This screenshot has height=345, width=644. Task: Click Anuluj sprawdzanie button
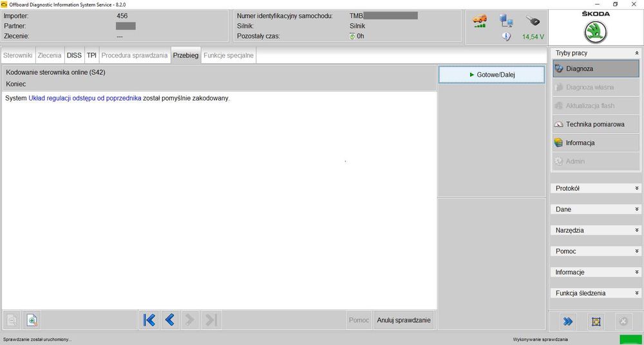point(404,320)
